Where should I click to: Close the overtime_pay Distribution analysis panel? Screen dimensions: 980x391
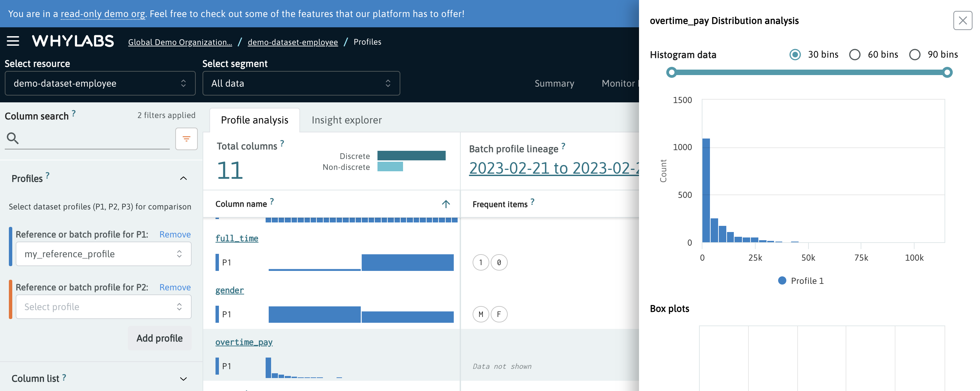click(x=963, y=20)
